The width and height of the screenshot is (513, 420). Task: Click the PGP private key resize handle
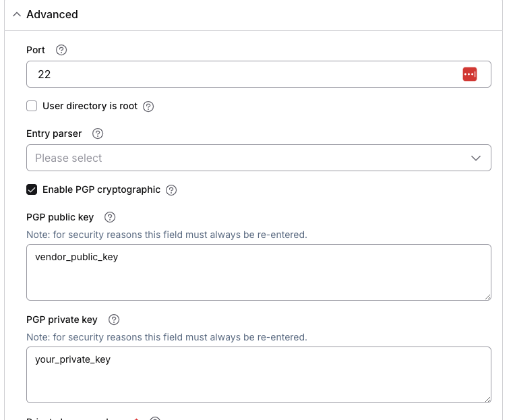click(x=487, y=398)
